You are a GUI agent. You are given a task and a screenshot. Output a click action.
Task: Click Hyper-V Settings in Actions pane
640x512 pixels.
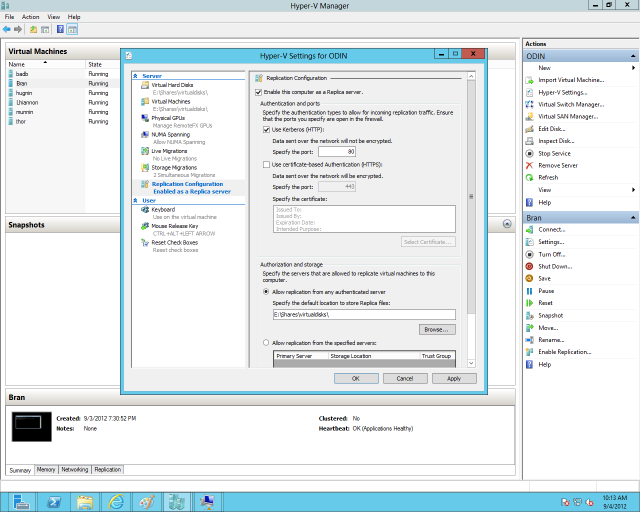(562, 93)
